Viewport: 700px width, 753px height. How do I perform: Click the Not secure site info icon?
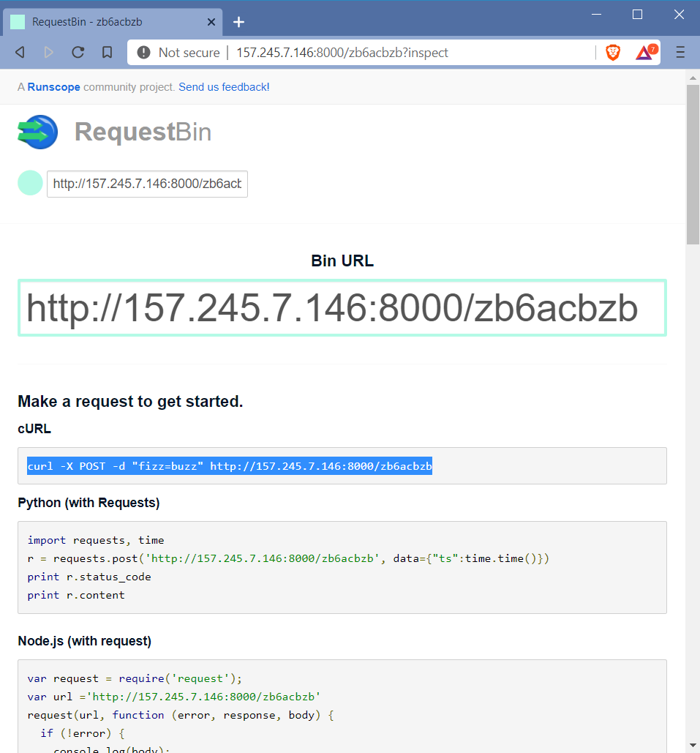click(x=144, y=52)
